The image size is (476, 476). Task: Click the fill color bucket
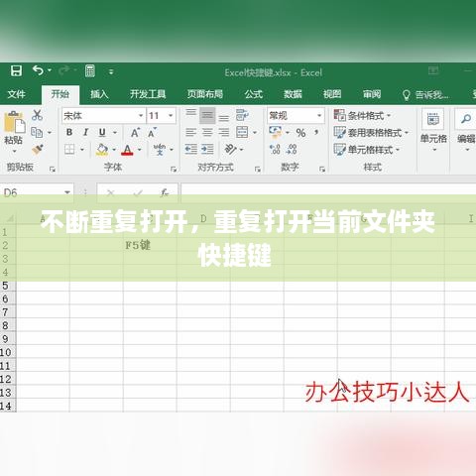point(102,150)
